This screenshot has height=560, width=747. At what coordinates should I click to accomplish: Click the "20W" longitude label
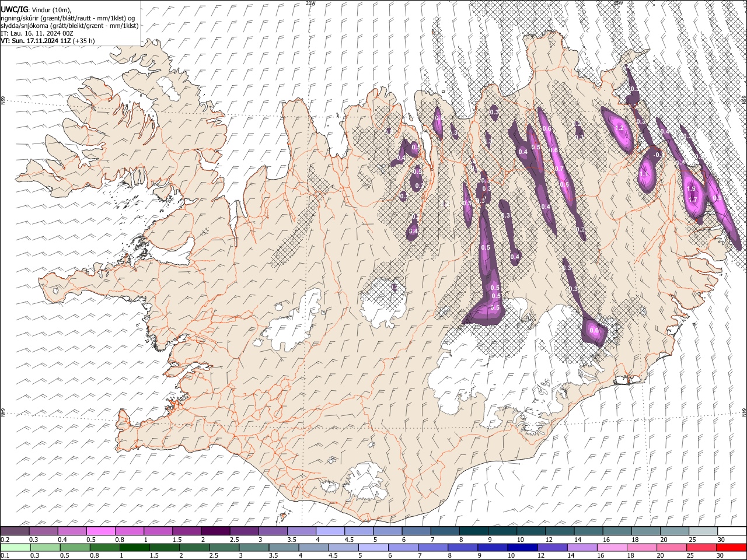pyautogui.click(x=310, y=3)
